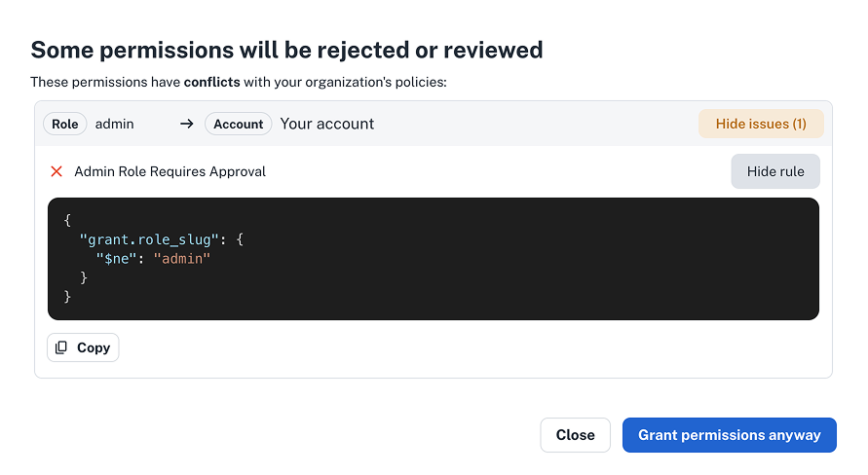868x475 pixels.
Task: Click the Copy label text
Action: point(94,347)
